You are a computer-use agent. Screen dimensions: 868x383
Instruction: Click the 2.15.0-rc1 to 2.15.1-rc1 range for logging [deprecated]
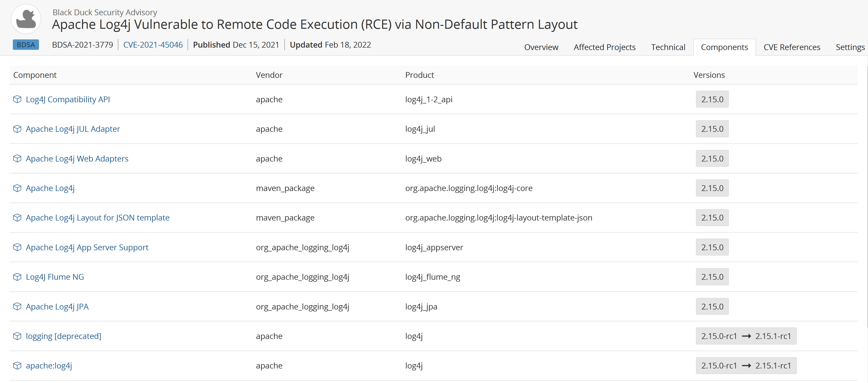click(x=746, y=336)
